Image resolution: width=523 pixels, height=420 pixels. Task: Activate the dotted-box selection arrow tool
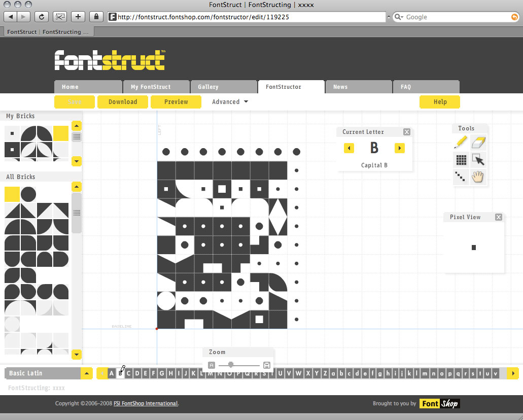[x=478, y=160]
